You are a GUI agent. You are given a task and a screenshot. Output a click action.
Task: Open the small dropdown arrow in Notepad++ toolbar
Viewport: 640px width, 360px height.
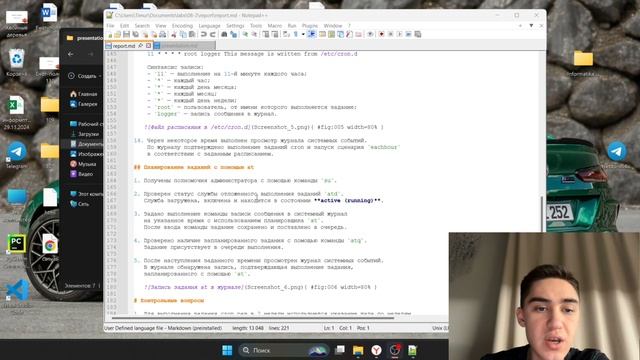[303, 34]
